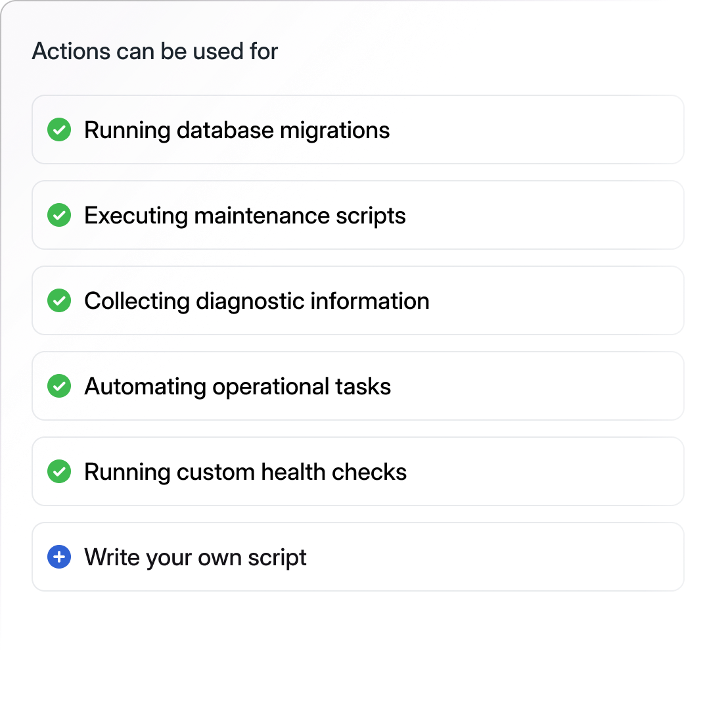The image size is (728, 702).
Task: Click the 'Executing maintenance scripts' label text
Action: point(244,216)
